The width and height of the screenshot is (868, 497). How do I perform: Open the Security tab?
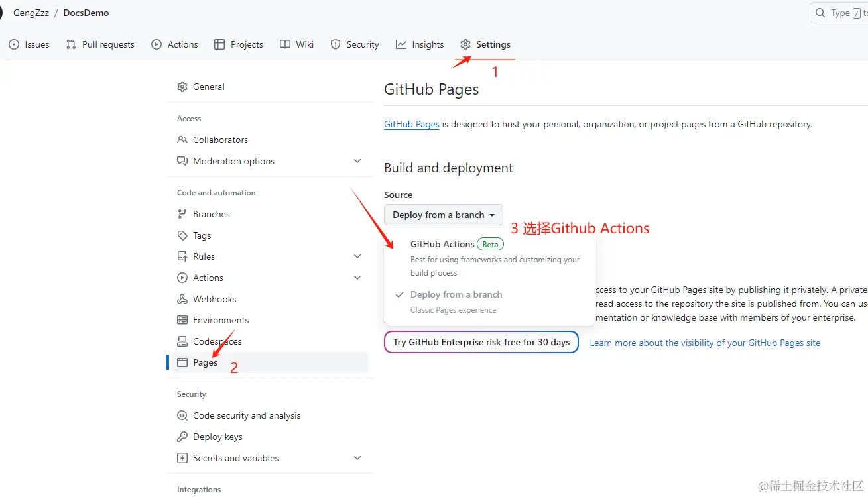354,44
